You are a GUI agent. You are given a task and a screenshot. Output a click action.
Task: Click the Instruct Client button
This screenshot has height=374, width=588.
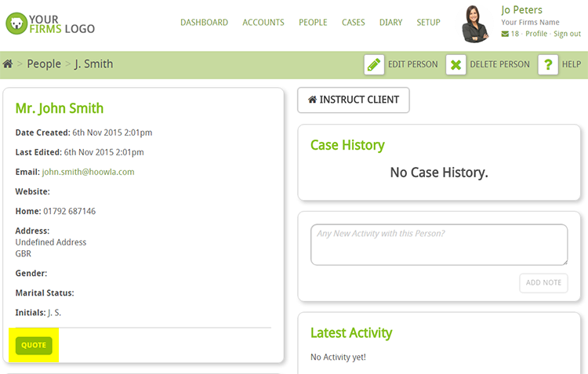(x=354, y=100)
